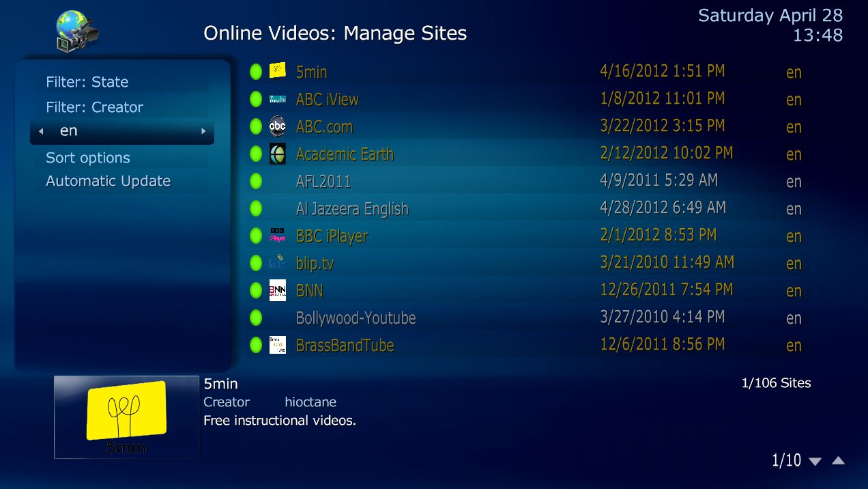The height and width of the screenshot is (489, 868).
Task: Go to previous page with up arrow
Action: click(x=839, y=460)
